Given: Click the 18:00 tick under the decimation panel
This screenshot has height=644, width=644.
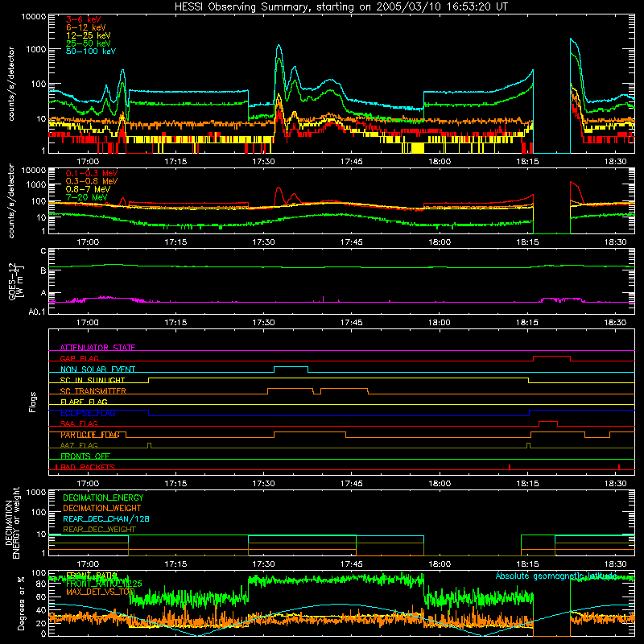Looking at the screenshot, I should 440,563.
